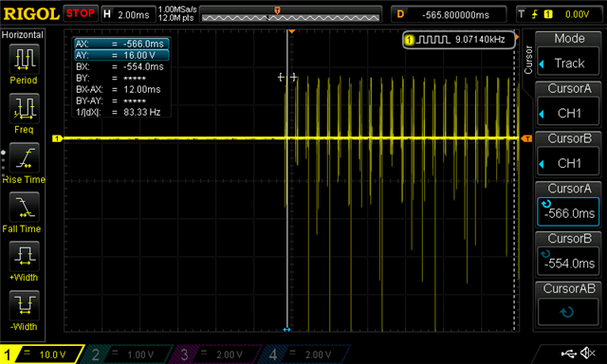Toggle the speaker mute icon

click(588, 353)
